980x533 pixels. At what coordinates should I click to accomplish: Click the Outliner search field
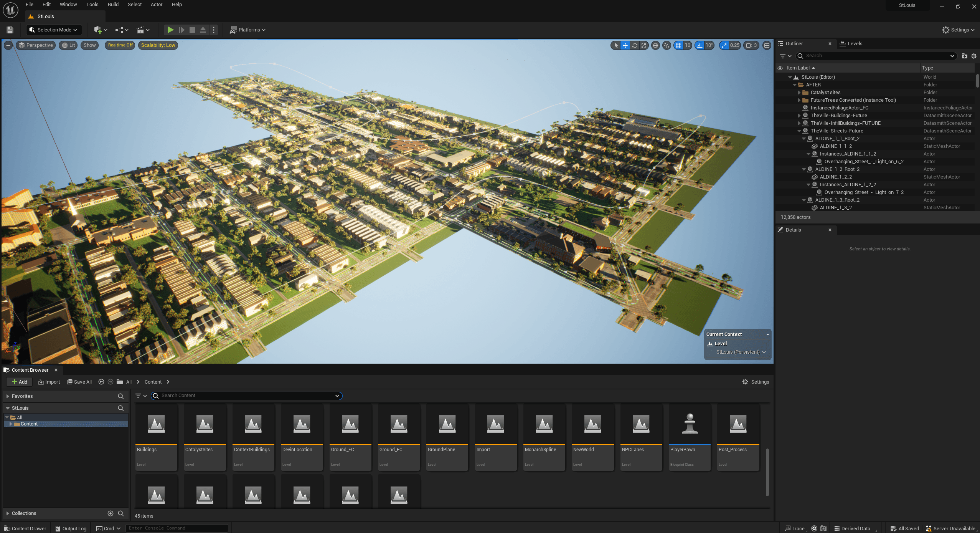(x=876, y=56)
